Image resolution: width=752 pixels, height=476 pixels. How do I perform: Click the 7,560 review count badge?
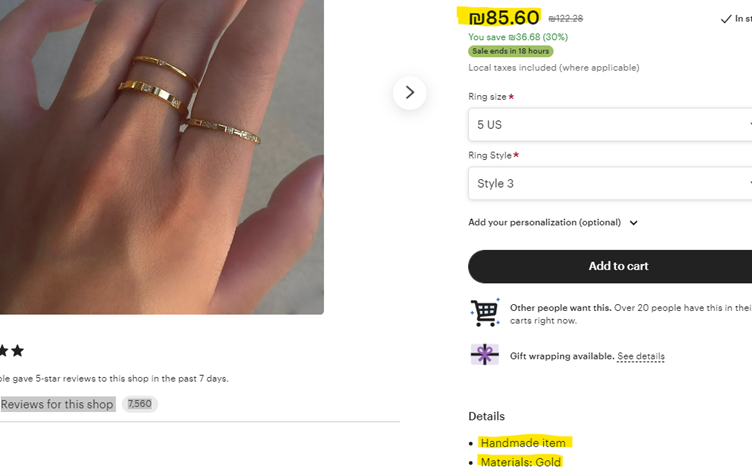coord(140,404)
